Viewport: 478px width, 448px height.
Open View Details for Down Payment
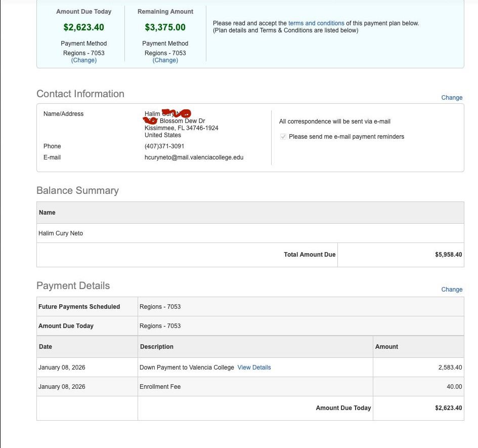254,368
